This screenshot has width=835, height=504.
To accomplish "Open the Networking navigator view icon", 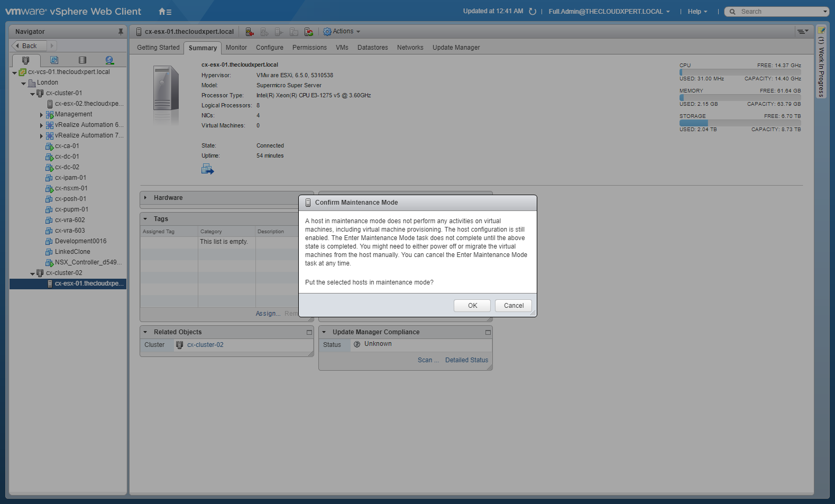I will pyautogui.click(x=109, y=60).
